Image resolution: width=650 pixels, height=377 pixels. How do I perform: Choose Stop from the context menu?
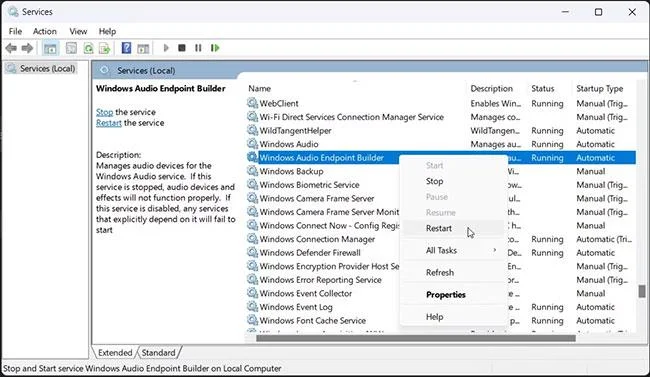(454, 181)
